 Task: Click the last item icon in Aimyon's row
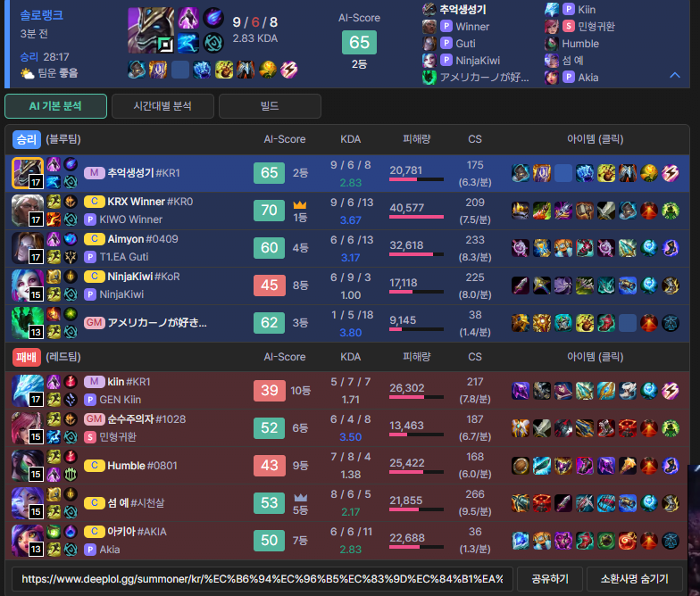[670, 248]
